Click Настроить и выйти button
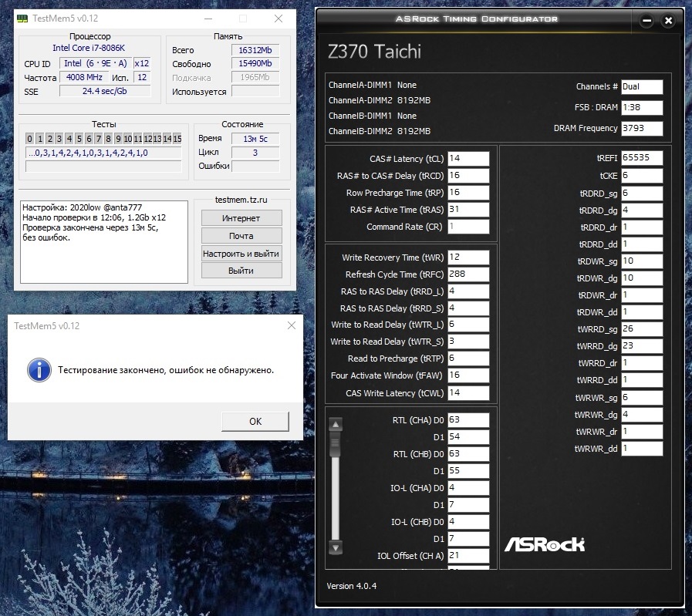This screenshot has height=616, width=692. 241,254
